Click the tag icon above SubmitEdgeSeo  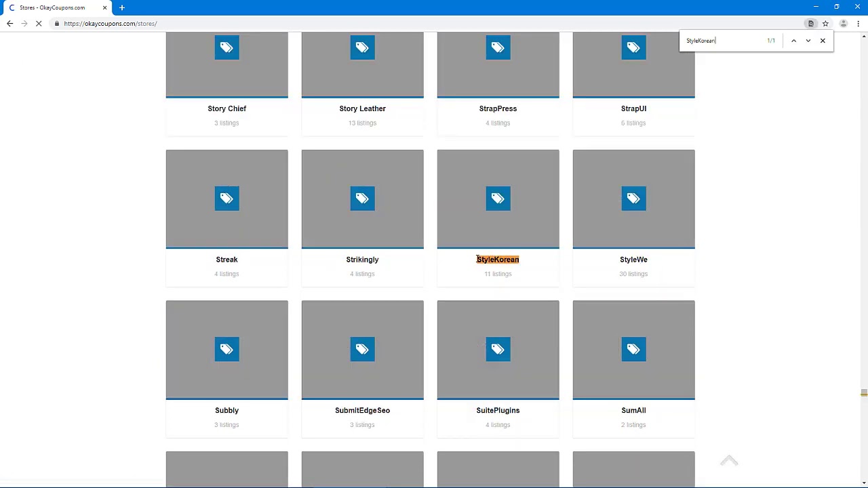(x=362, y=349)
